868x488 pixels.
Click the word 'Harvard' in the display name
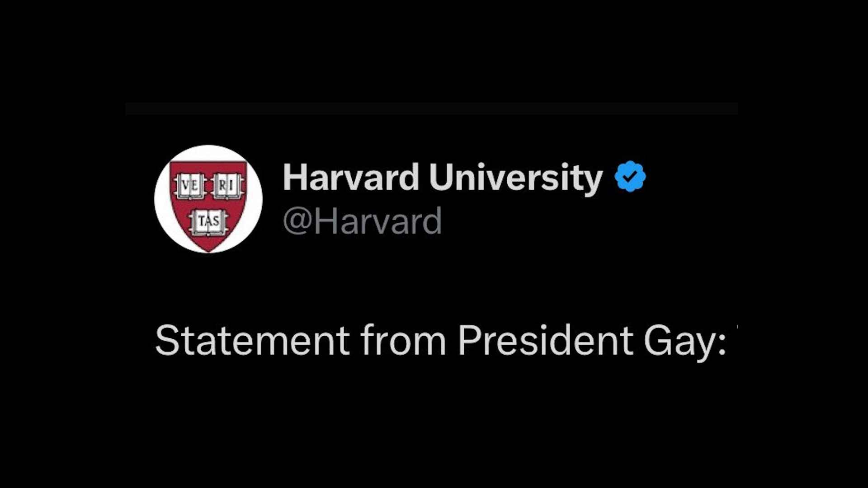pyautogui.click(x=351, y=177)
